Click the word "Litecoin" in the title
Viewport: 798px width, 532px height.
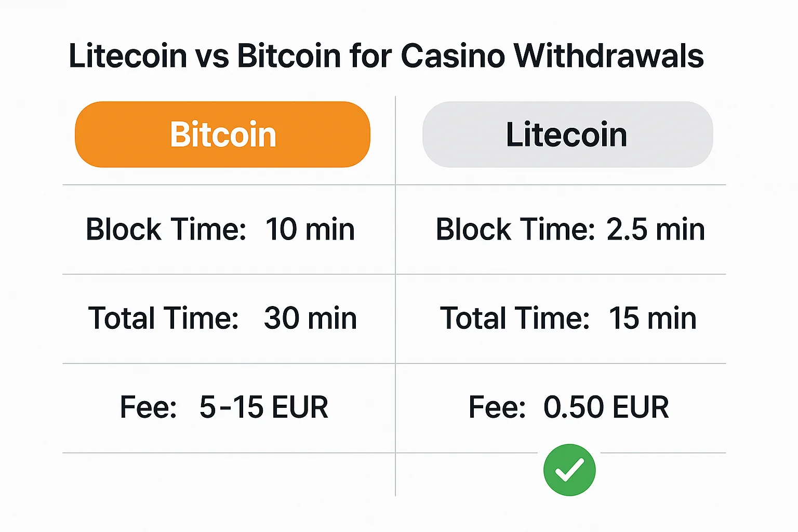[x=128, y=56]
